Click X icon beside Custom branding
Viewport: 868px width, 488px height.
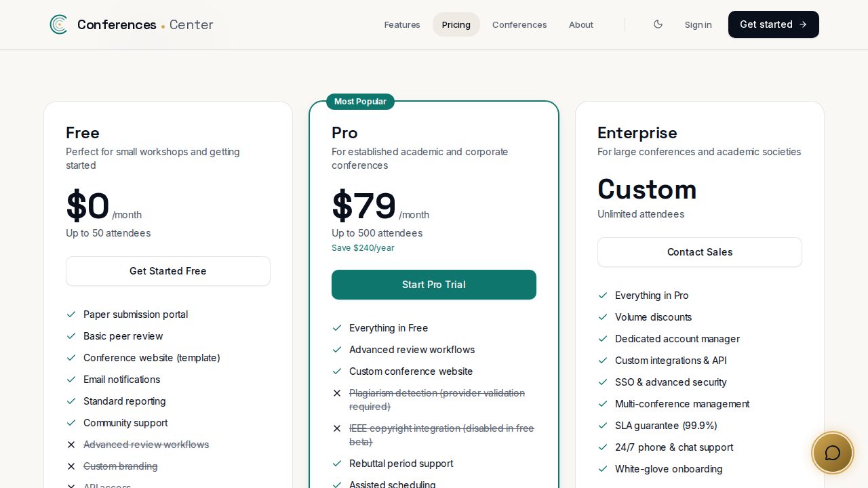[71, 466]
